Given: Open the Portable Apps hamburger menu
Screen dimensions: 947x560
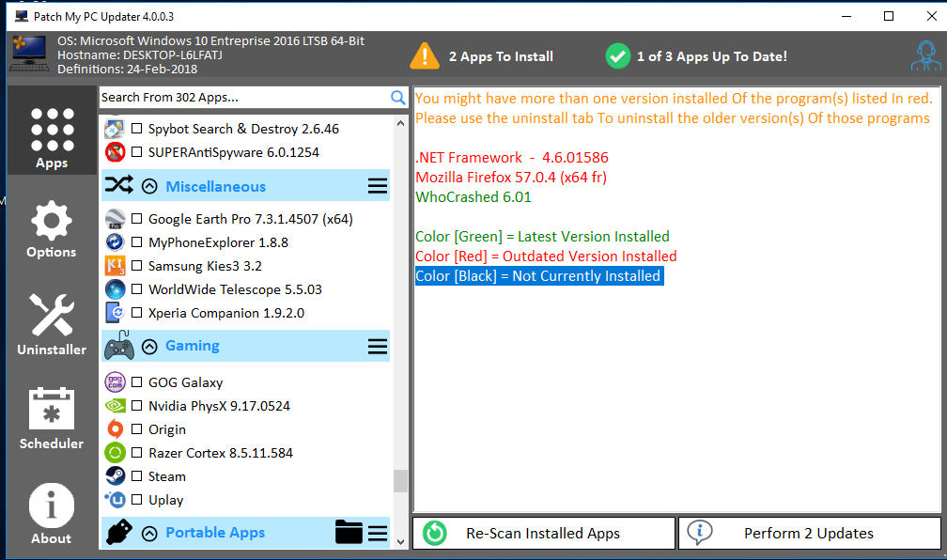Looking at the screenshot, I should coord(378,534).
